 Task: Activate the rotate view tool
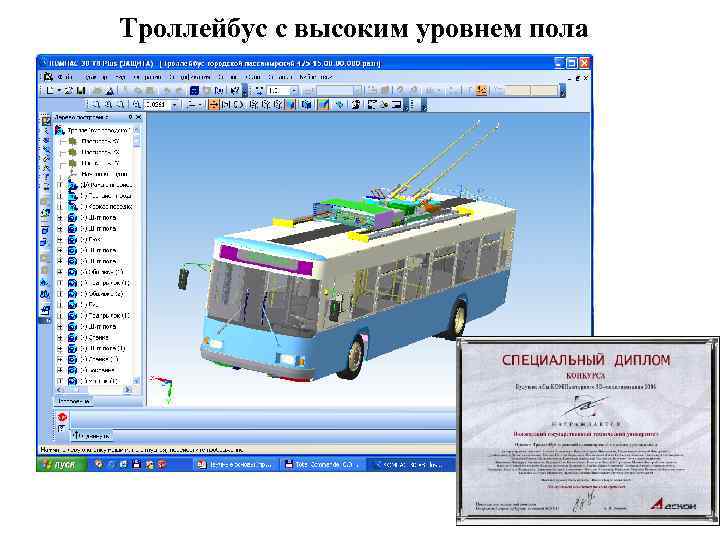pos(238,105)
